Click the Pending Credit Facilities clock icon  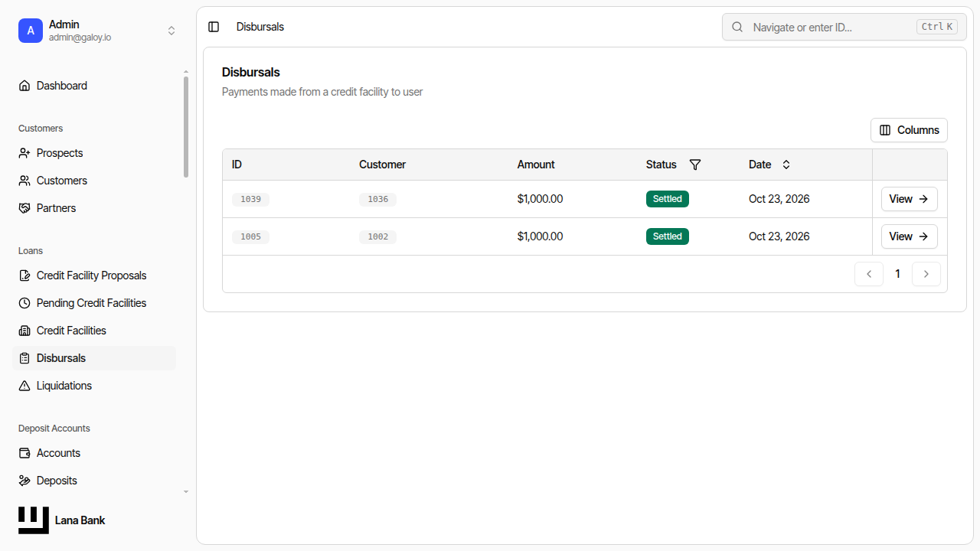tap(24, 303)
